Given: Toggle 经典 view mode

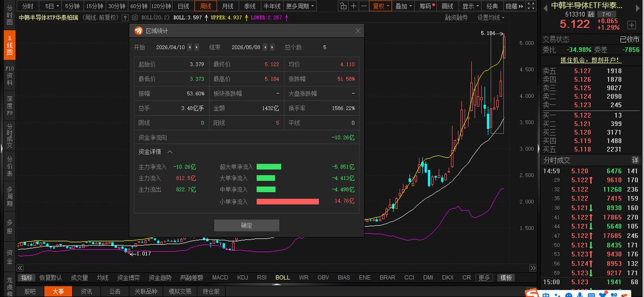Looking at the screenshot, I should [x=492, y=6].
